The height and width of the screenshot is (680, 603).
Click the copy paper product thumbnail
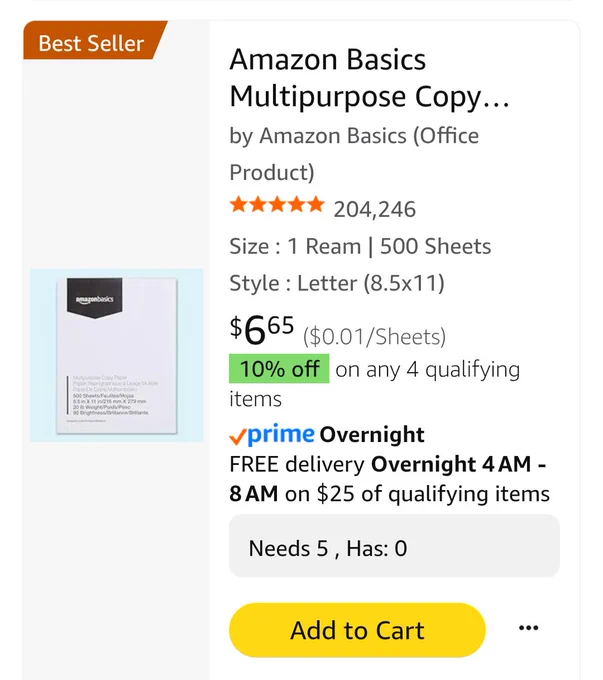pos(116,355)
